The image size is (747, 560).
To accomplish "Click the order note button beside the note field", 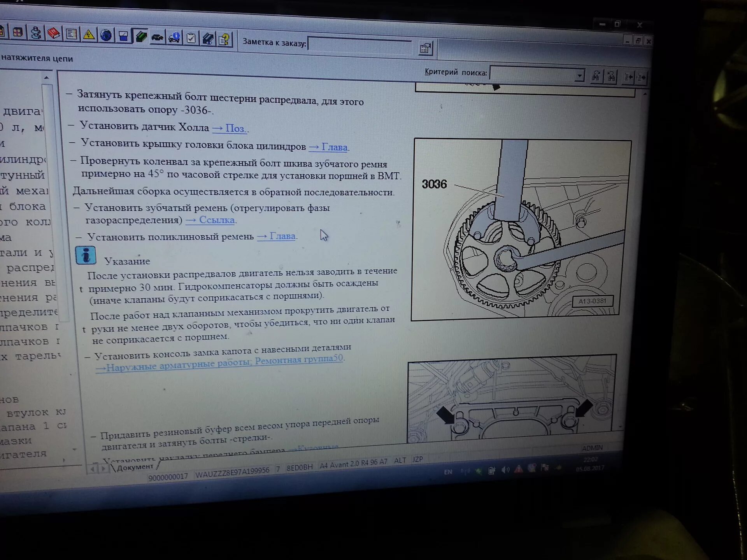I will [x=426, y=48].
